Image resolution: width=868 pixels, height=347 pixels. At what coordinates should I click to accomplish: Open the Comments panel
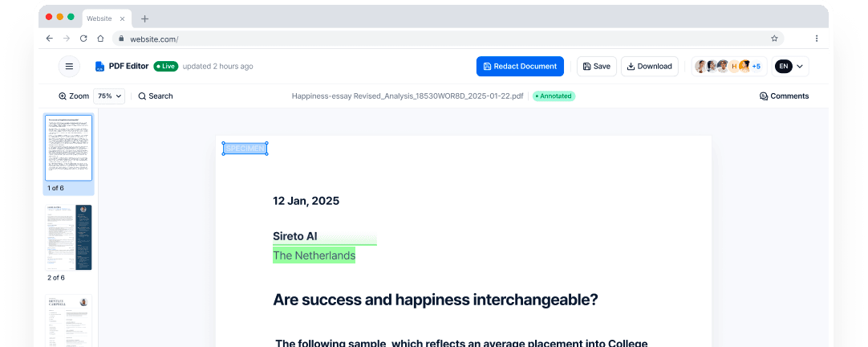pos(784,96)
